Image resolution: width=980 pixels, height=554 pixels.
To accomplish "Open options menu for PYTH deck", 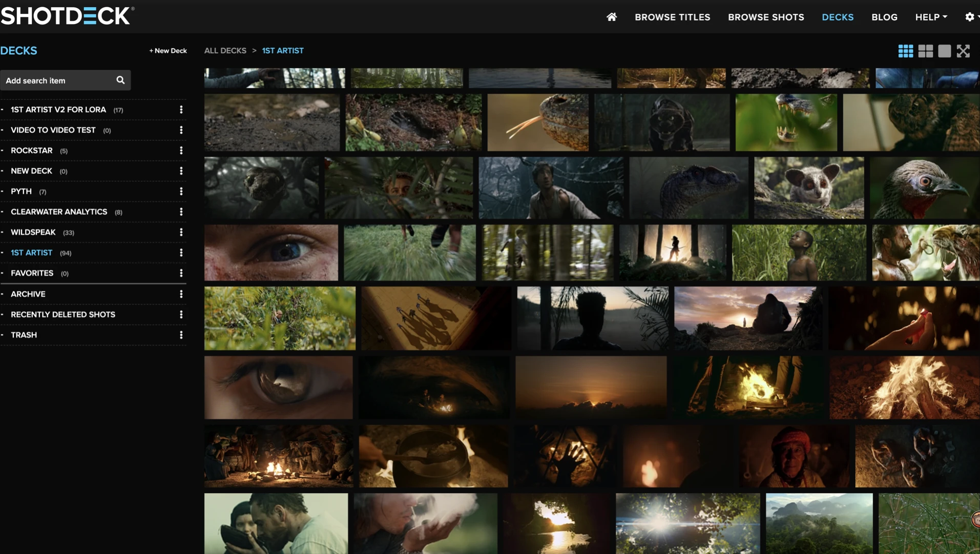I will point(181,191).
